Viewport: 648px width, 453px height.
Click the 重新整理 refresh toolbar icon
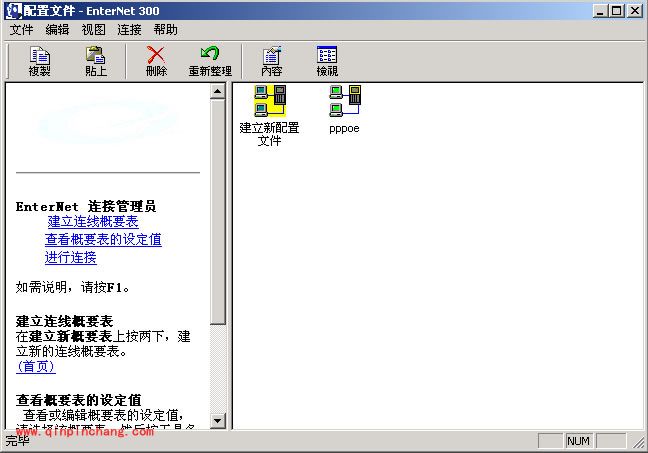(x=210, y=61)
